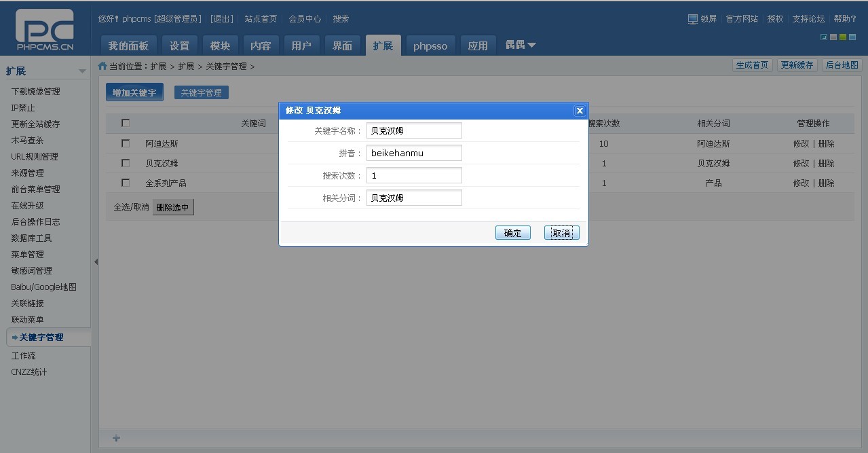Open the 支持论坛 link

point(808,19)
